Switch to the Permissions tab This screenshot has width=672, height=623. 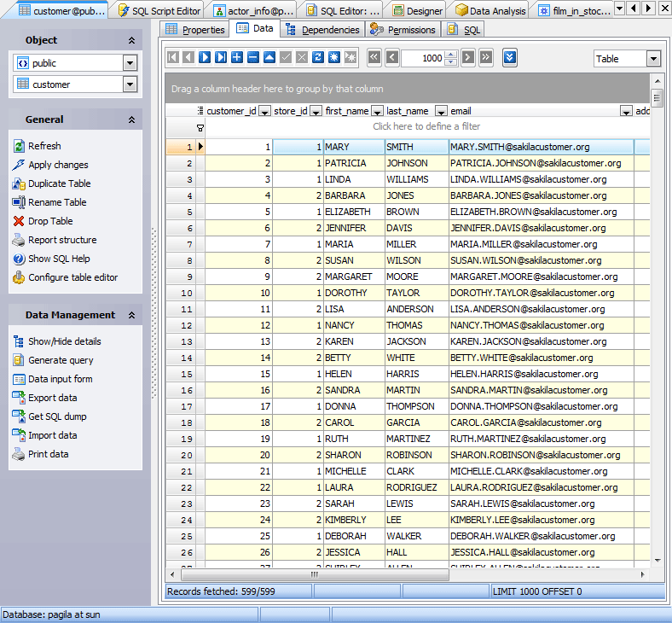tap(403, 30)
